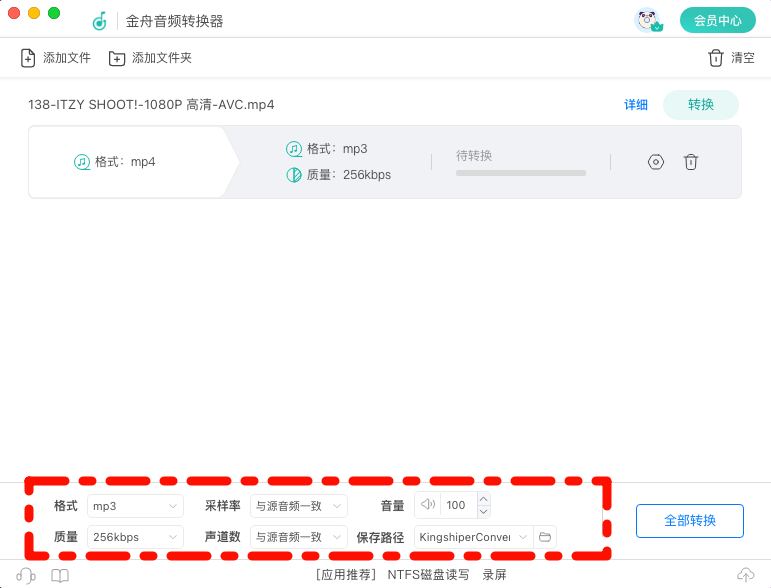This screenshot has height=588, width=771.
Task: Click the source 格式: mp4 music note icon
Action: (x=82, y=162)
